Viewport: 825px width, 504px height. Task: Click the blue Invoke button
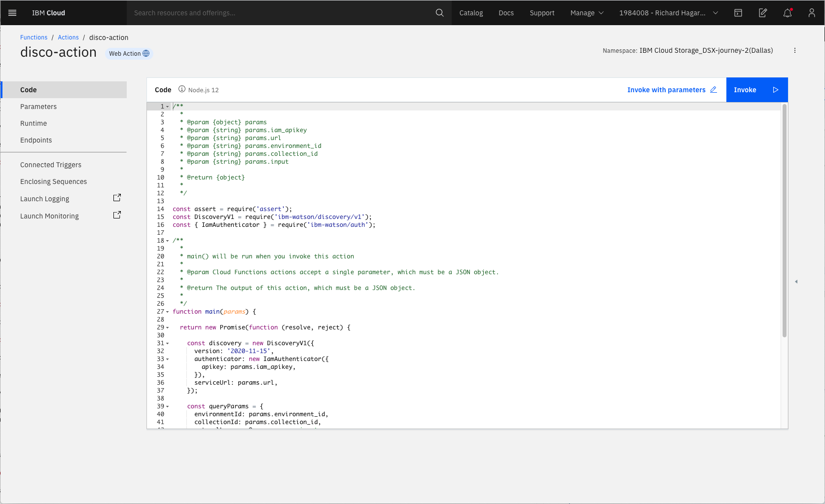(x=757, y=90)
